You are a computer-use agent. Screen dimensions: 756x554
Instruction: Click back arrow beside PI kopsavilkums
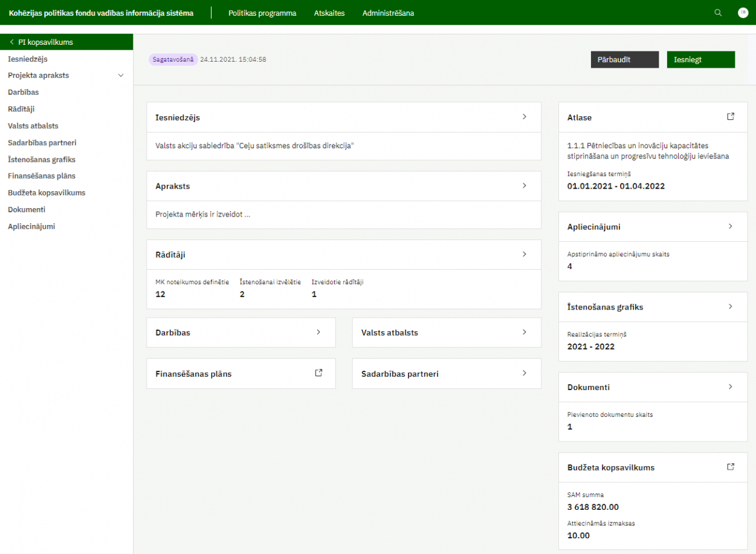(x=11, y=42)
